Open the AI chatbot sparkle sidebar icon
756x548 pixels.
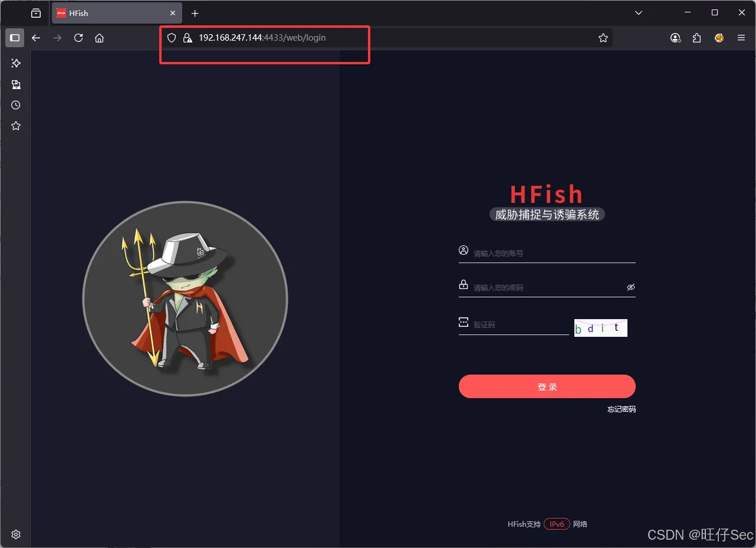coord(16,63)
